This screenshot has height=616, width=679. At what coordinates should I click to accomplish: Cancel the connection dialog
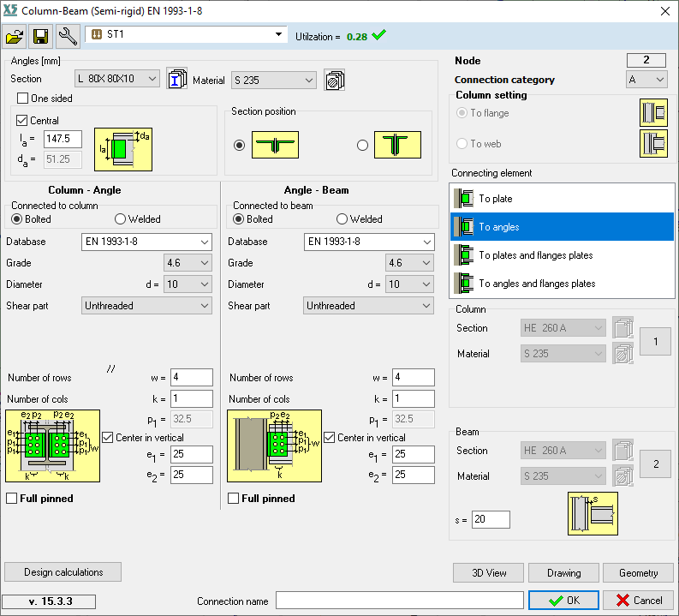(638, 601)
